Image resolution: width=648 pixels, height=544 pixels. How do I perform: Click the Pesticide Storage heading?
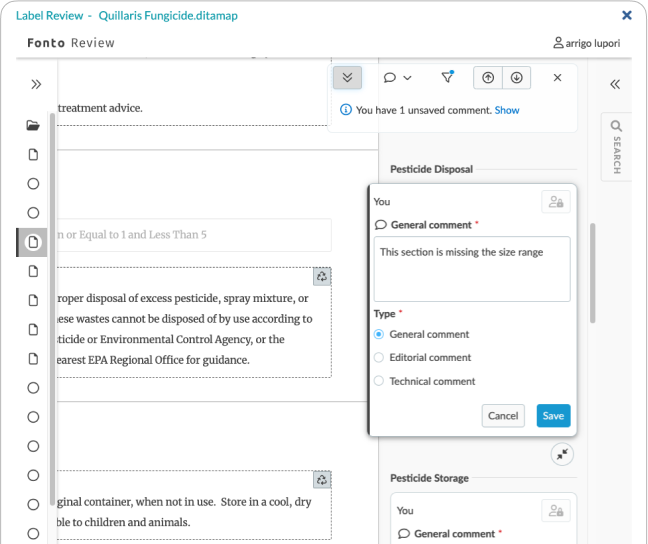pos(429,478)
